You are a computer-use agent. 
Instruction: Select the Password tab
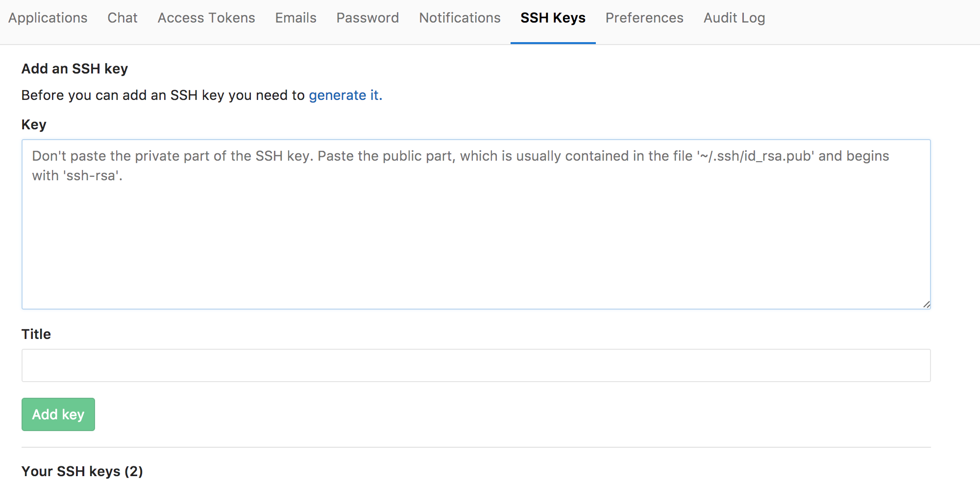[367, 18]
